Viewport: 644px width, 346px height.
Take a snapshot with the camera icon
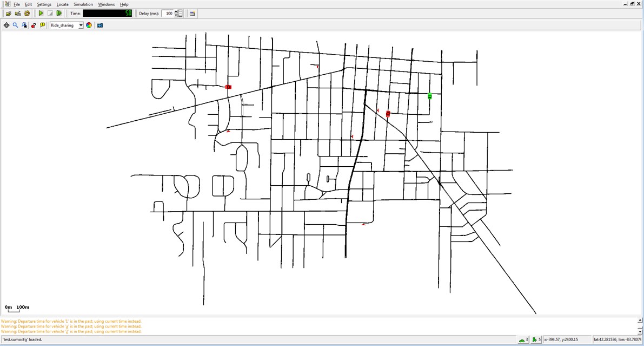point(100,25)
